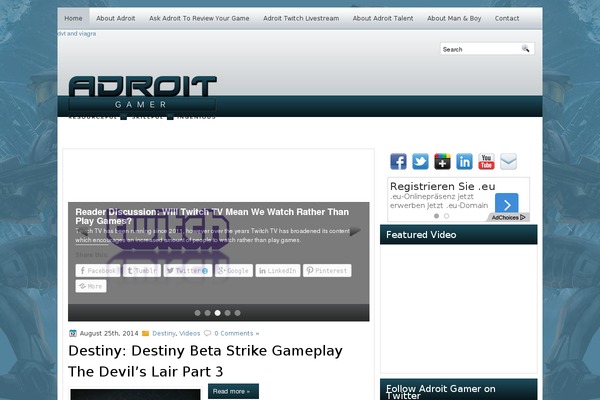Click the Read more button

233,391
